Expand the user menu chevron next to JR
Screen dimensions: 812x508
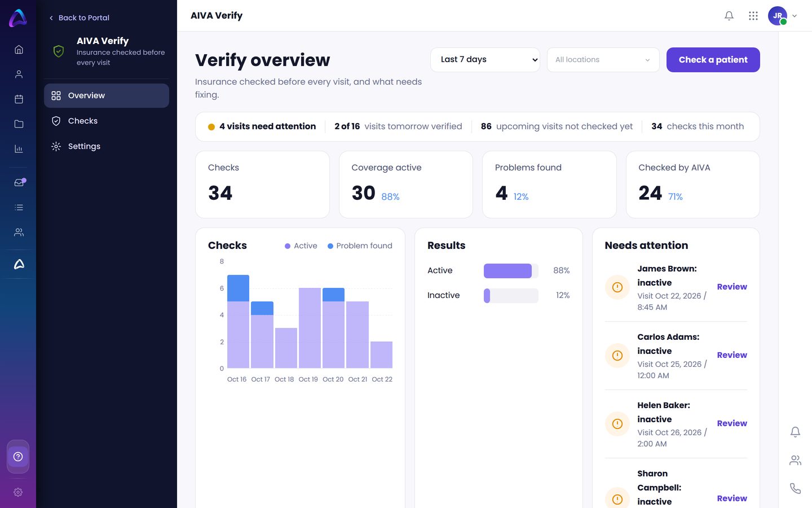[795, 16]
